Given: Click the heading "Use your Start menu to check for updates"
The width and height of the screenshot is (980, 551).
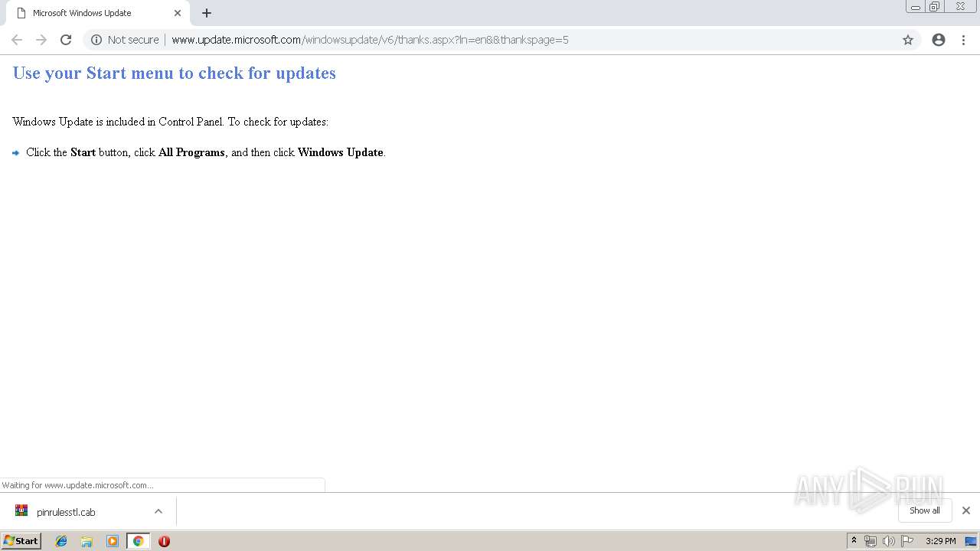Looking at the screenshot, I should click(x=175, y=73).
